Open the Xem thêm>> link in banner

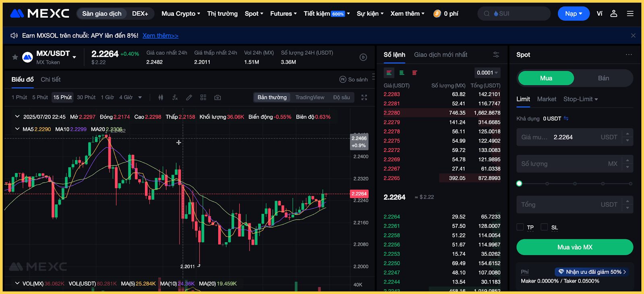160,35
